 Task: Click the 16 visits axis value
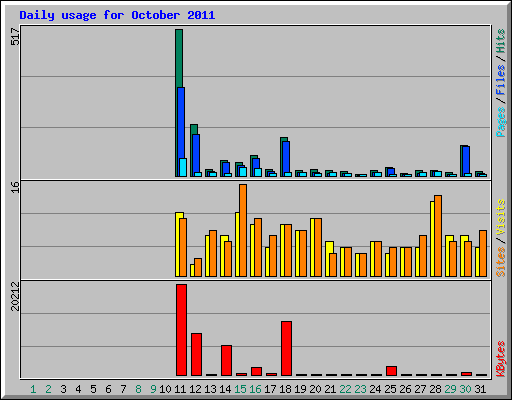(x=15, y=187)
